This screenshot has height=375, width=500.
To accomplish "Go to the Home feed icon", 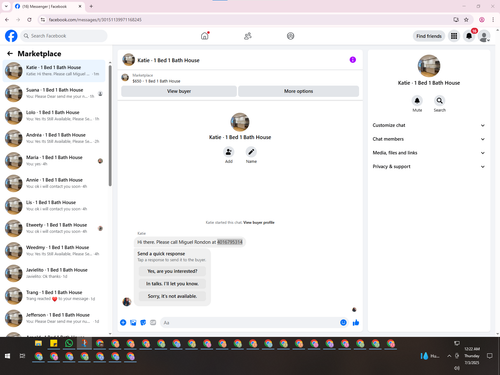I will 205,36.
